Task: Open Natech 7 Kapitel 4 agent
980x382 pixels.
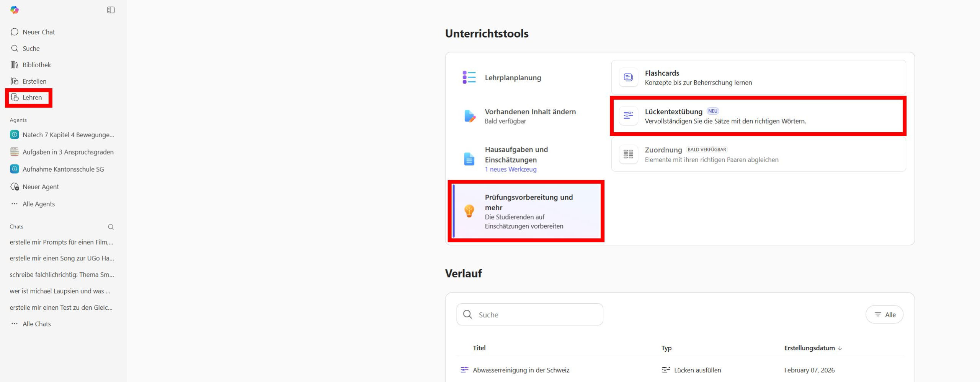Action: [68, 135]
